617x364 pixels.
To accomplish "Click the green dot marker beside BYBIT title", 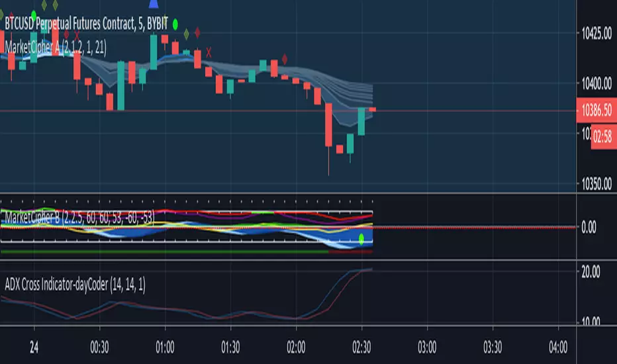I will click(175, 24).
